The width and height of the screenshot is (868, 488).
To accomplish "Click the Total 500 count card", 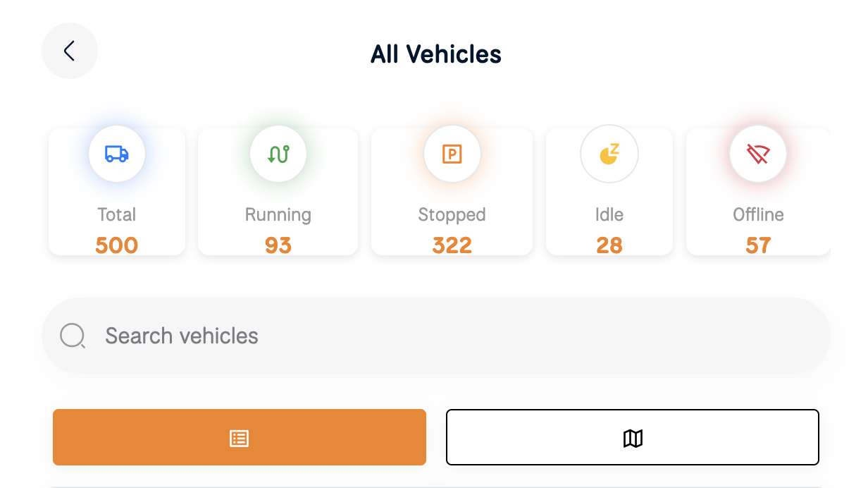I will 116,191.
